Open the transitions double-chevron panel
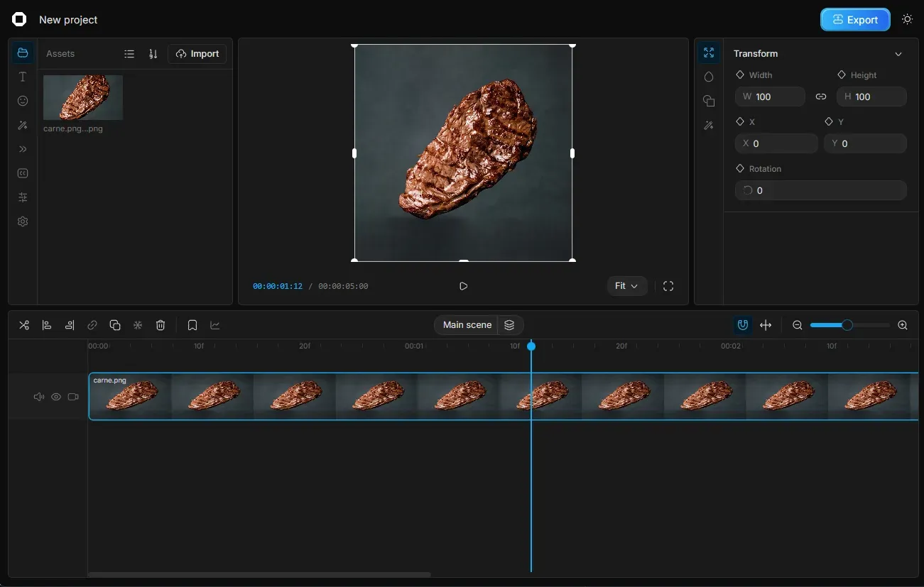This screenshot has width=924, height=587. point(23,149)
